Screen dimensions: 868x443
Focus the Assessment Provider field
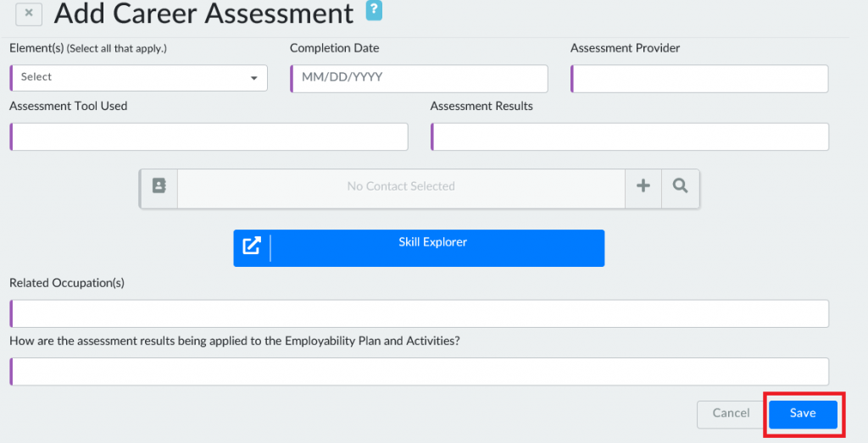pyautogui.click(x=699, y=79)
